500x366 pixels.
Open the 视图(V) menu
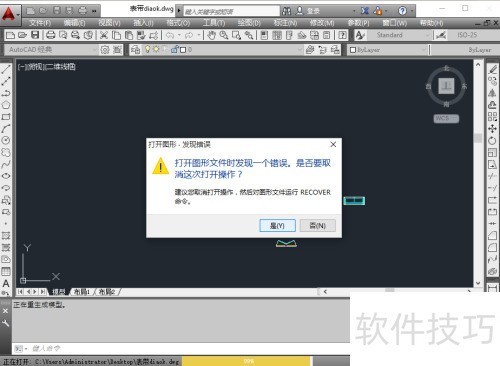point(109,23)
